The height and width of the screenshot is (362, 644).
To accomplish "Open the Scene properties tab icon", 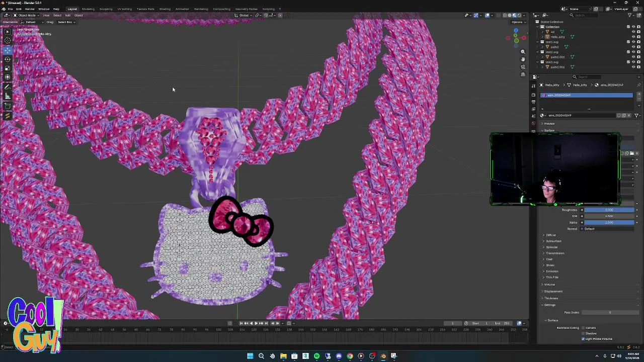I will pyautogui.click(x=533, y=116).
